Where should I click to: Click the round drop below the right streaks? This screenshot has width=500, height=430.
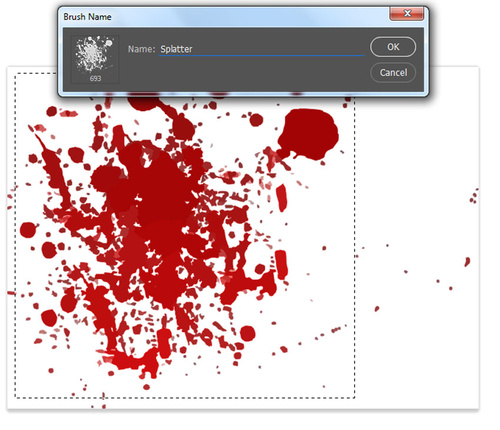247,333
